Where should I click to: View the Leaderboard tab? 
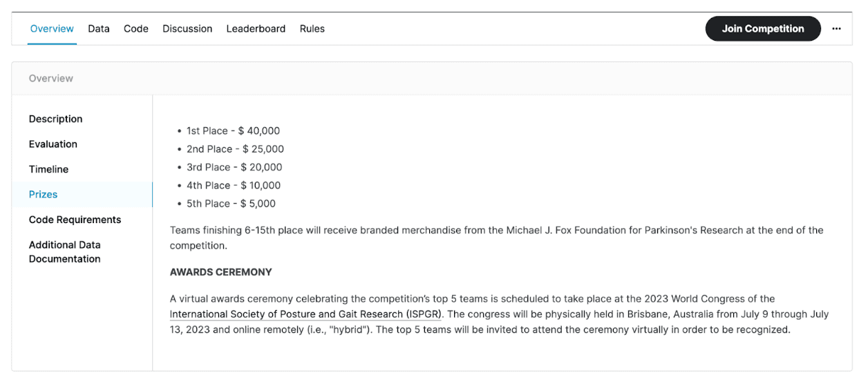click(x=256, y=29)
